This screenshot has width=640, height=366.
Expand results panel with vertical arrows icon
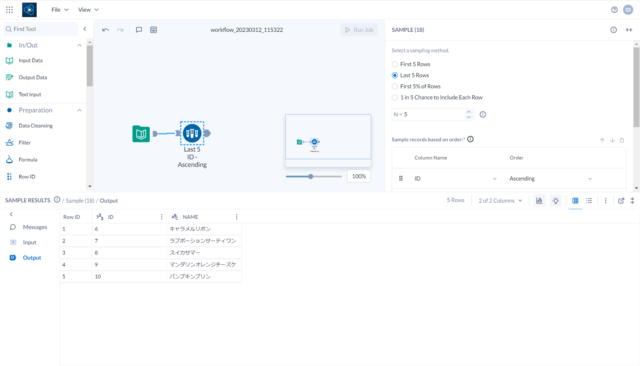coord(632,200)
